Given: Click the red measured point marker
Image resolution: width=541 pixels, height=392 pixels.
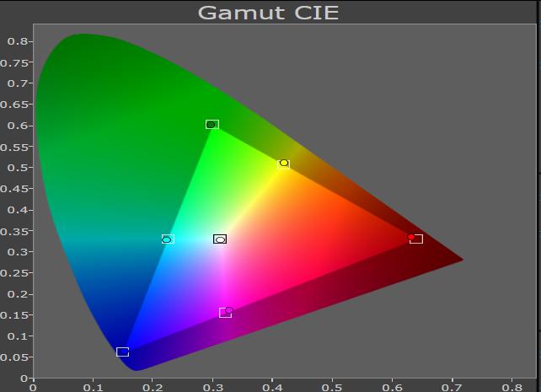Looking at the screenshot, I should [x=411, y=237].
